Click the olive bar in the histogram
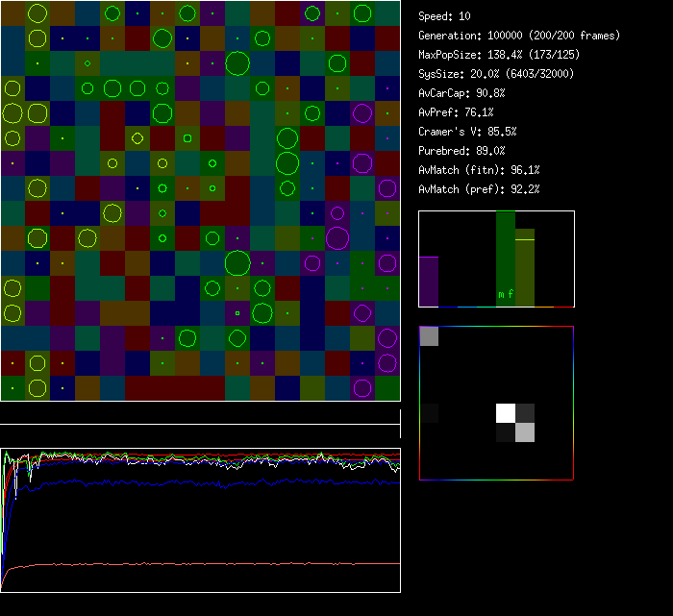Screen dimensions: 673x616 coord(525,269)
